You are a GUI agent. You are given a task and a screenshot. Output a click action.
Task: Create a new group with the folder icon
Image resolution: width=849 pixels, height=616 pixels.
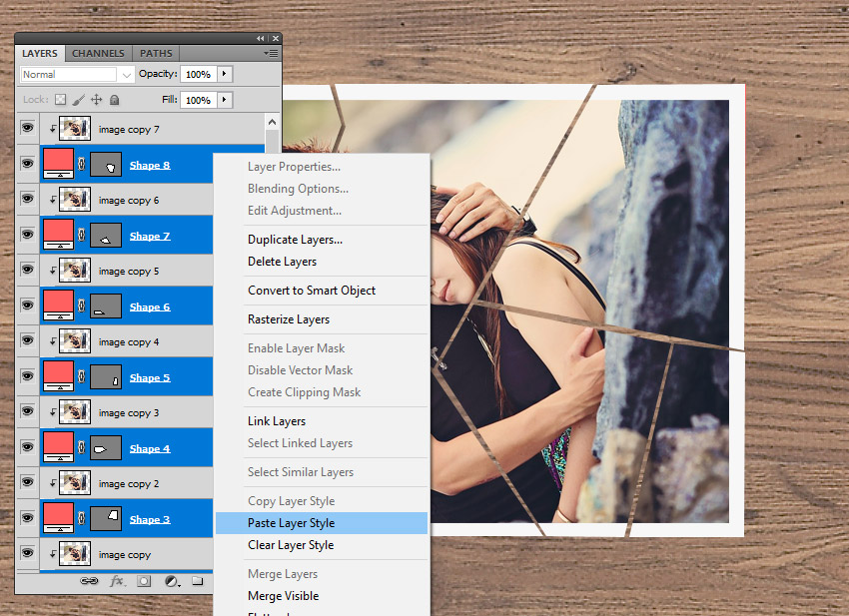[x=197, y=581]
